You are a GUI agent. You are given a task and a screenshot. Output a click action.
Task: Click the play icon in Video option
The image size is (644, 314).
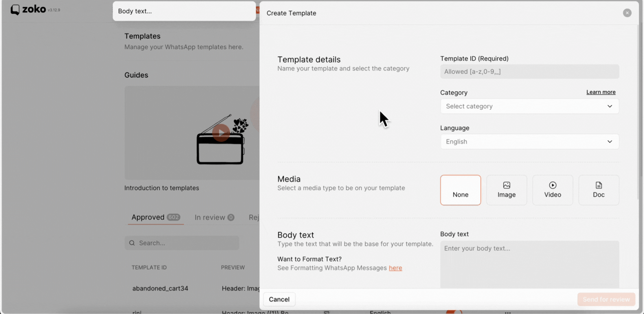pyautogui.click(x=552, y=185)
